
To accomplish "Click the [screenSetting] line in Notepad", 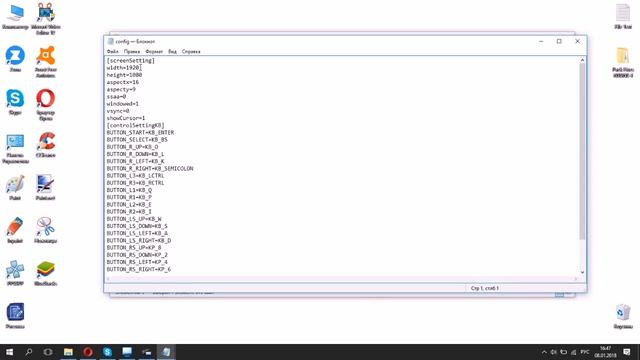I will (x=131, y=60).
